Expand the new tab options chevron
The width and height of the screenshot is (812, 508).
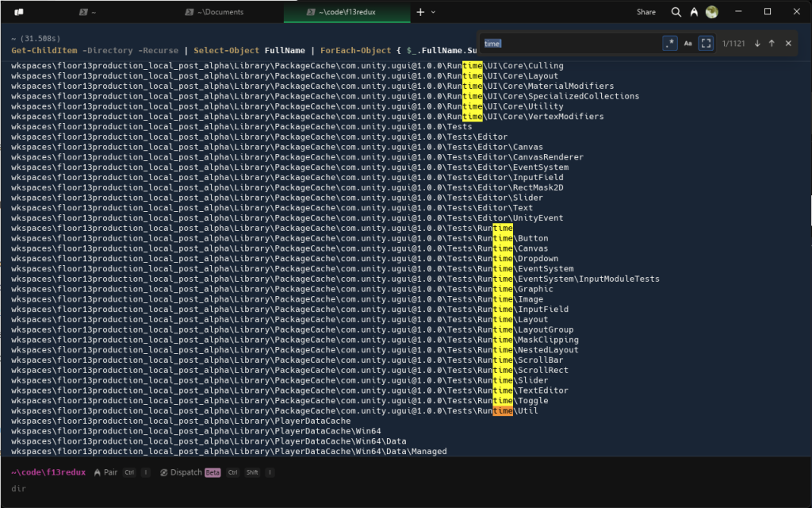[434, 12]
